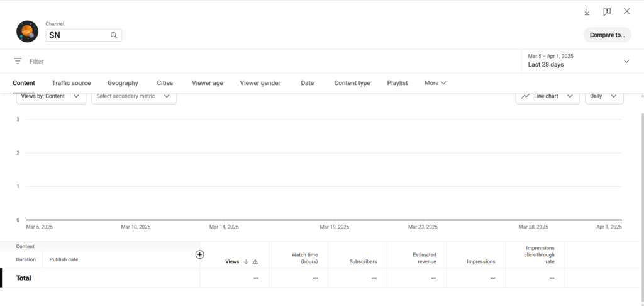Expand the More tabs menu
The width and height of the screenshot is (644, 306).
tap(435, 83)
